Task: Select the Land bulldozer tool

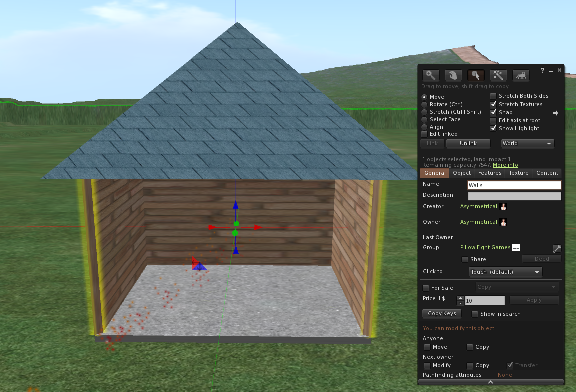Action: click(x=521, y=75)
